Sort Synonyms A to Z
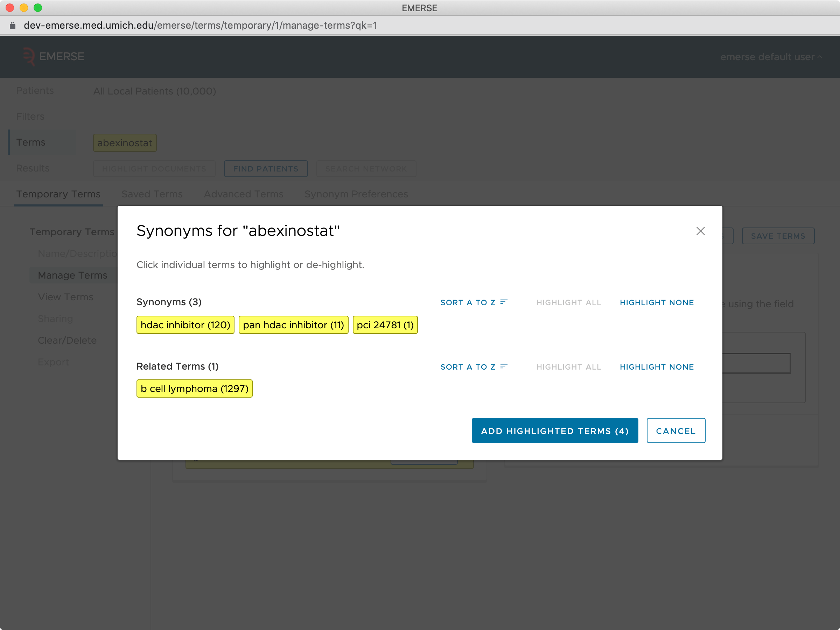Viewport: 840px width, 630px height. coord(468,303)
